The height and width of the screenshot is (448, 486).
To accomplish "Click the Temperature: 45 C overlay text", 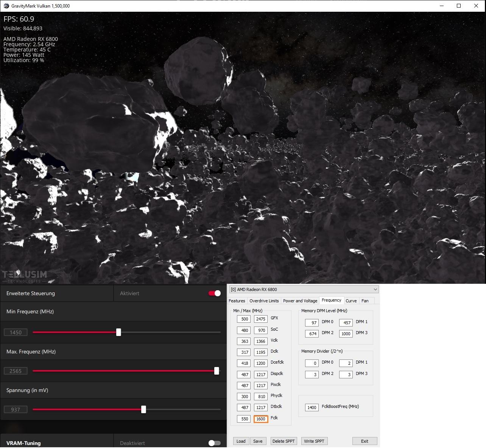I will 27,50.
